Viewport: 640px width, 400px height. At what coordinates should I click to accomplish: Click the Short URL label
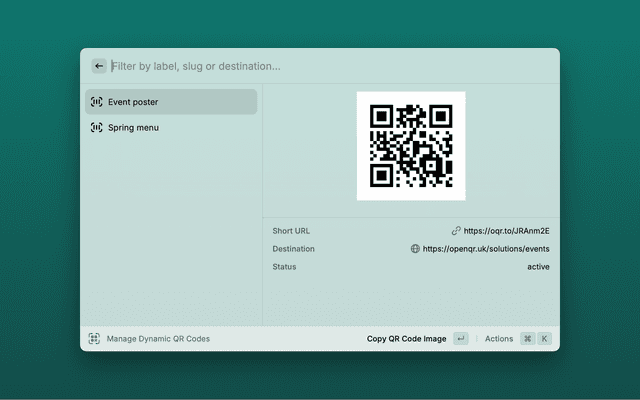point(291,231)
